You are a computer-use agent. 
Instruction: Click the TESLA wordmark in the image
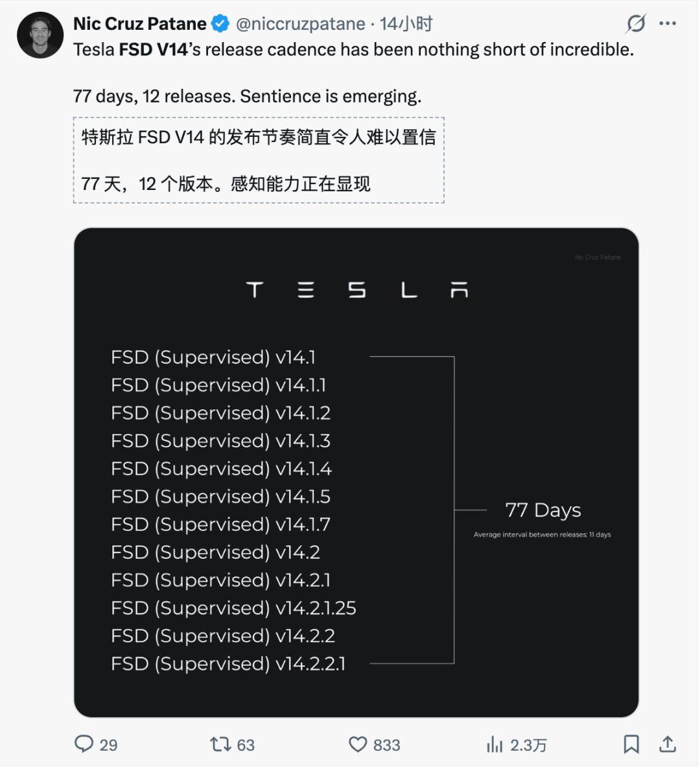point(356,290)
